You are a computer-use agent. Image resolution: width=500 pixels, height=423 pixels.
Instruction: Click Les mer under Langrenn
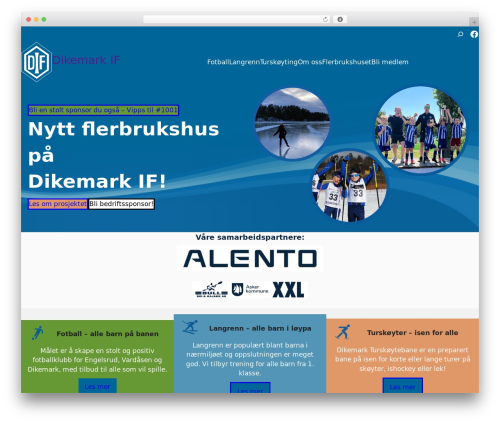pos(250,388)
